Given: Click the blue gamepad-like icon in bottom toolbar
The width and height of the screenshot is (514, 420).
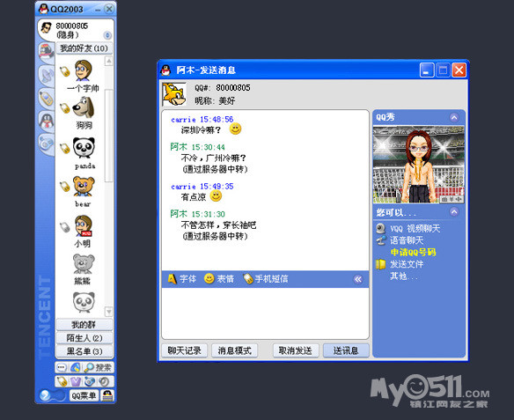Looking at the screenshot, I should point(90,381).
